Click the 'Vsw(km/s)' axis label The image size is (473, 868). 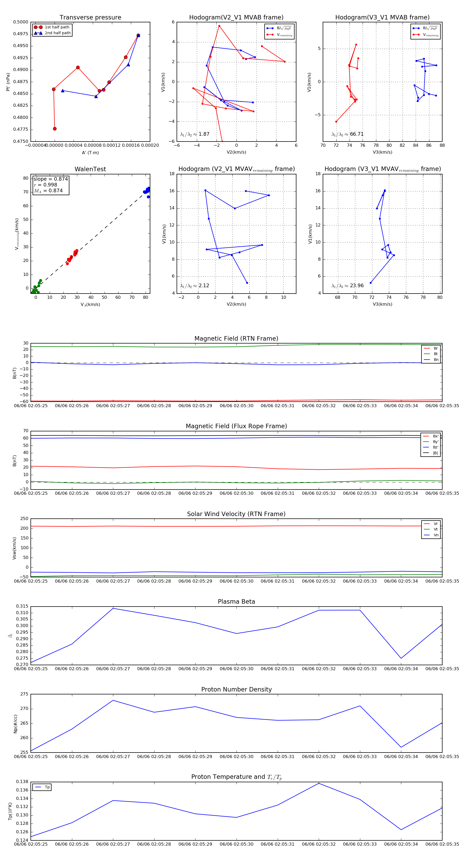[x=14, y=548]
